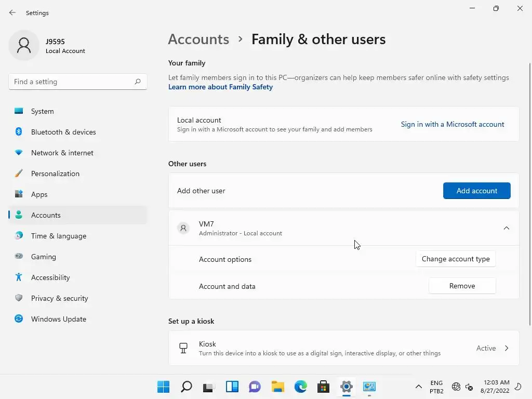532x399 pixels.
Task: Open Time & language settings
Action: point(58,236)
